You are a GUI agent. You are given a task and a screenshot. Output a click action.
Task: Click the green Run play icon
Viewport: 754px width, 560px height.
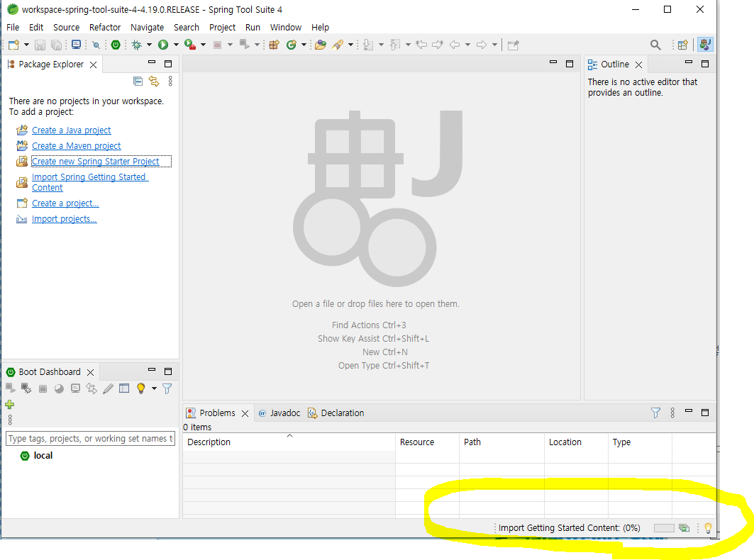[163, 45]
